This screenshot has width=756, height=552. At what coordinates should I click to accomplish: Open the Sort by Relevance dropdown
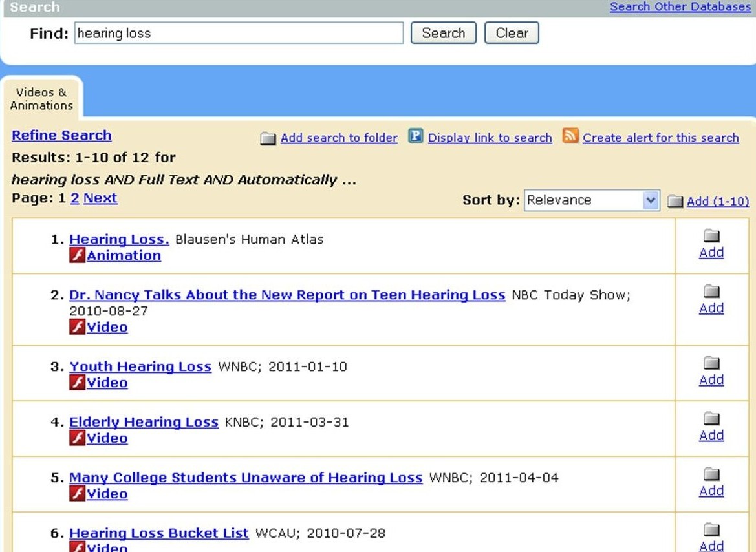pos(591,200)
